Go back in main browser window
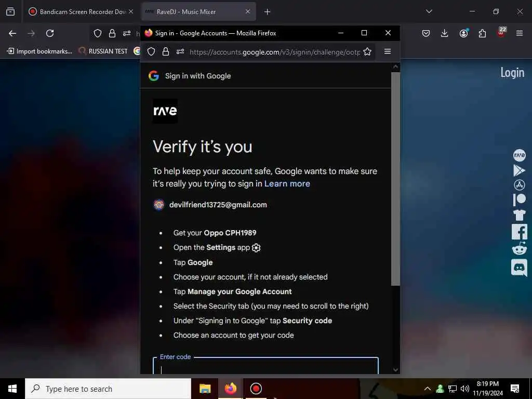The height and width of the screenshot is (399, 532). pos(12,33)
